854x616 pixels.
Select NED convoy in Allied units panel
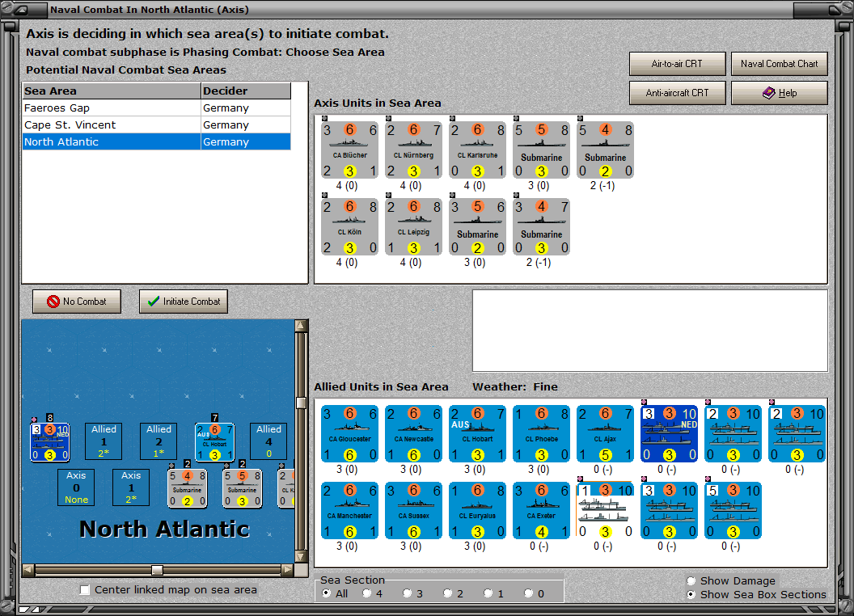669,433
